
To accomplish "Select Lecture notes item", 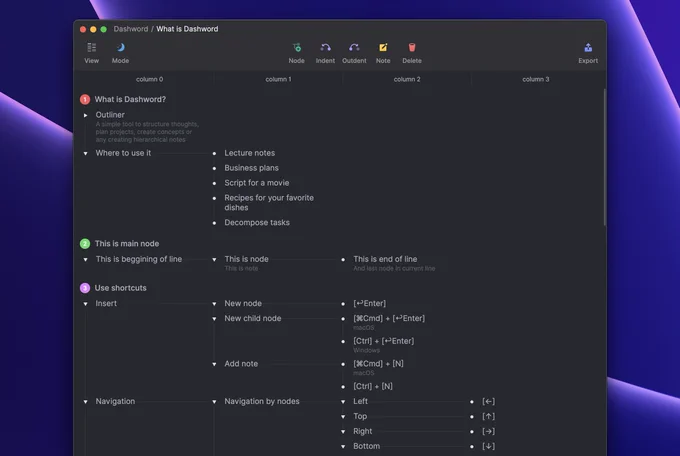I will (x=249, y=153).
